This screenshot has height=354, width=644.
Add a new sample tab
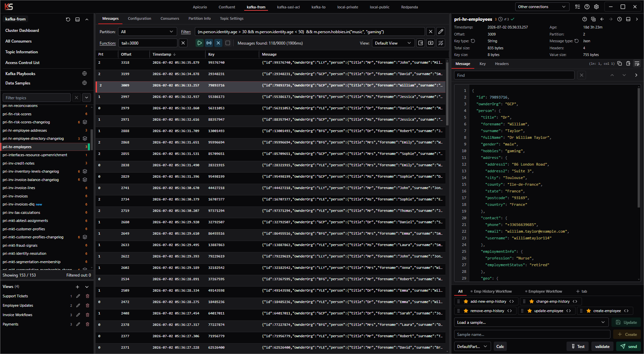point(582,291)
